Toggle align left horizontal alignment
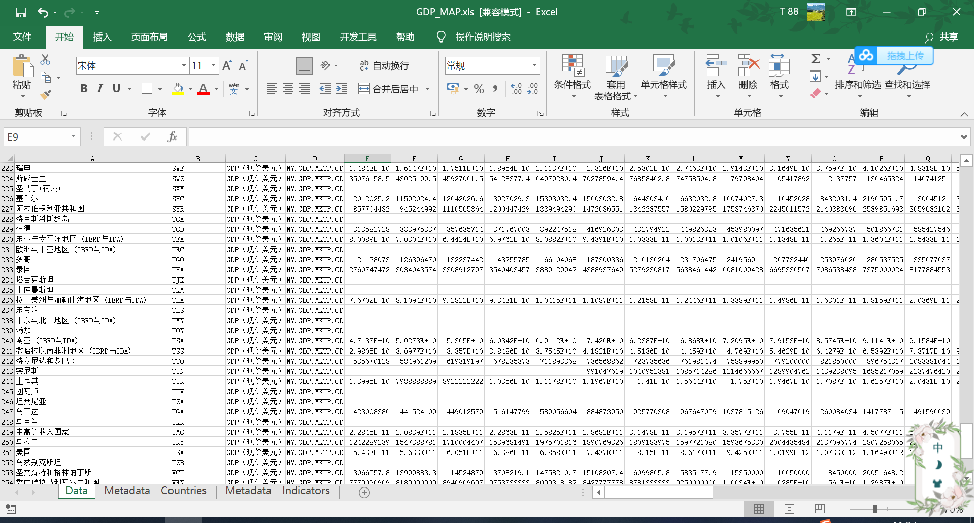 coord(272,89)
